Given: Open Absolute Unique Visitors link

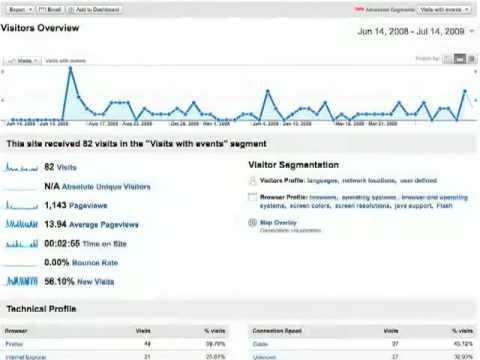Looking at the screenshot, I should [x=106, y=187].
